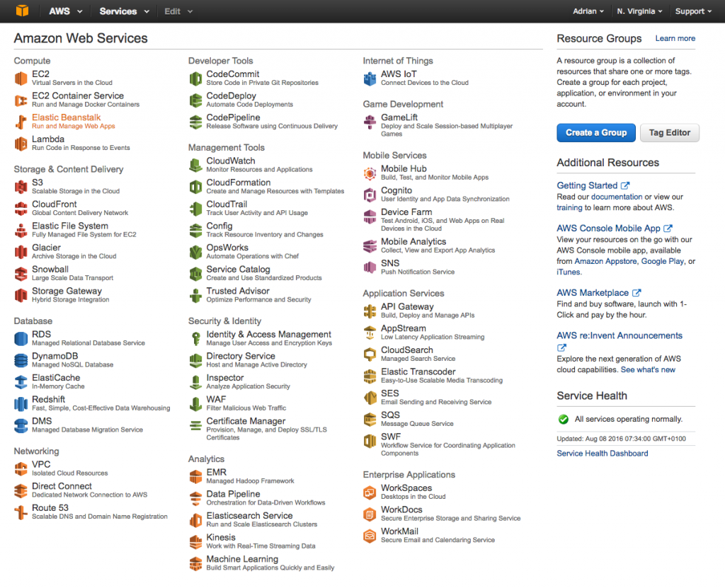Click the Lambda icon
Image resolution: width=725 pixels, height=588 pixels.
(21, 142)
